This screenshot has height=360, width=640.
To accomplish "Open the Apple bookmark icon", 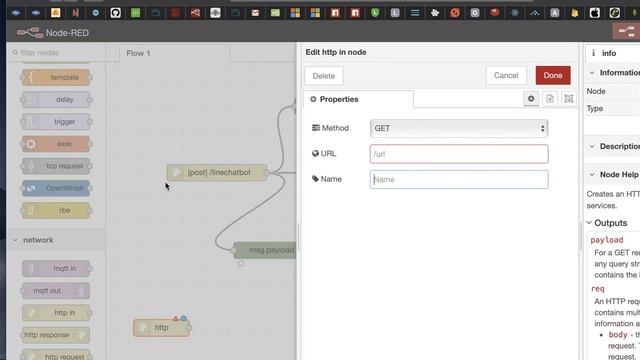I will click(595, 13).
